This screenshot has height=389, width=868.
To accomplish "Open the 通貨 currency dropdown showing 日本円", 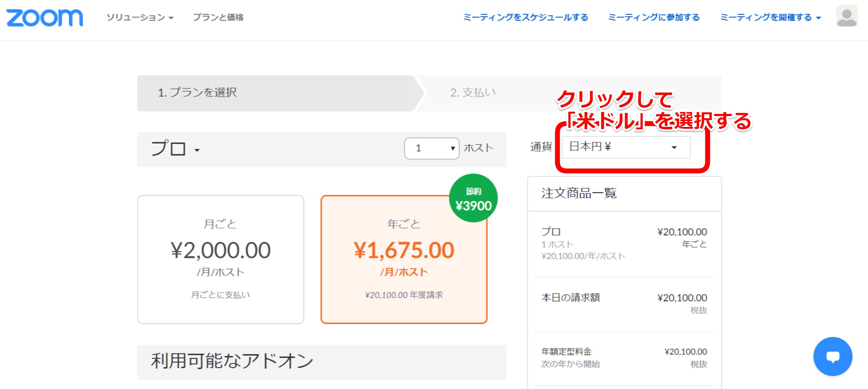I will point(626,147).
